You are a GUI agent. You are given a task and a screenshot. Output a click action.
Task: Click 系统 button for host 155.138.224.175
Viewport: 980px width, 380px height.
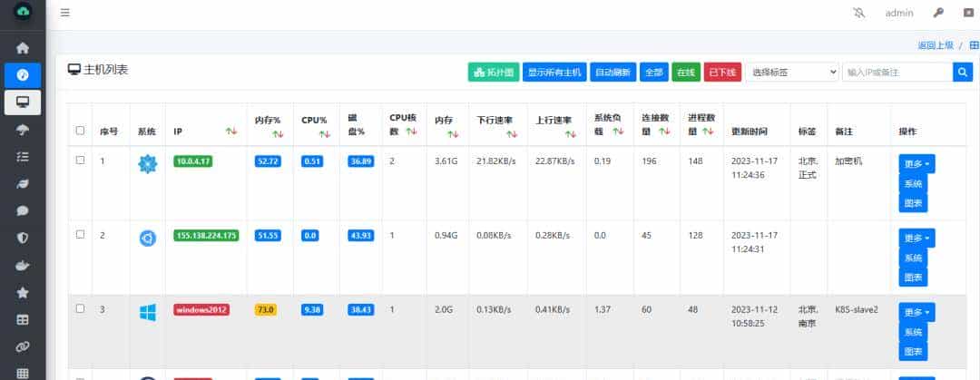(x=913, y=258)
